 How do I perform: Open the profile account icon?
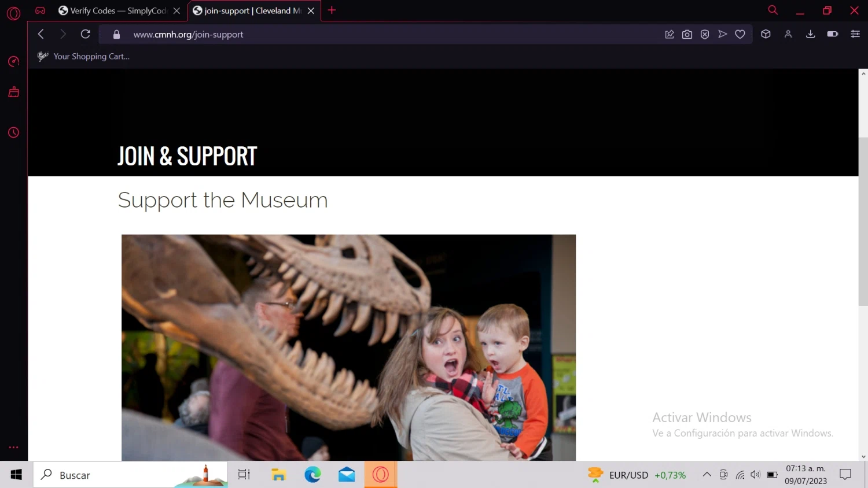788,34
